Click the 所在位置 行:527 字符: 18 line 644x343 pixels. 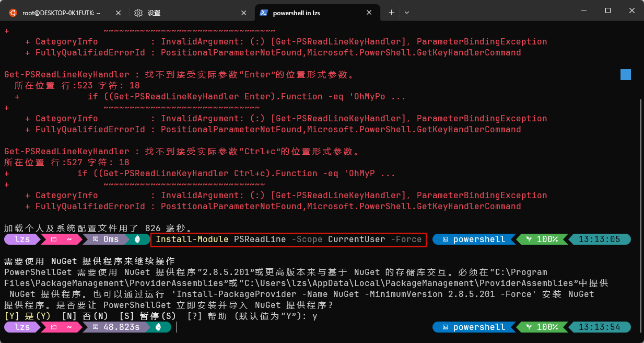click(66, 163)
